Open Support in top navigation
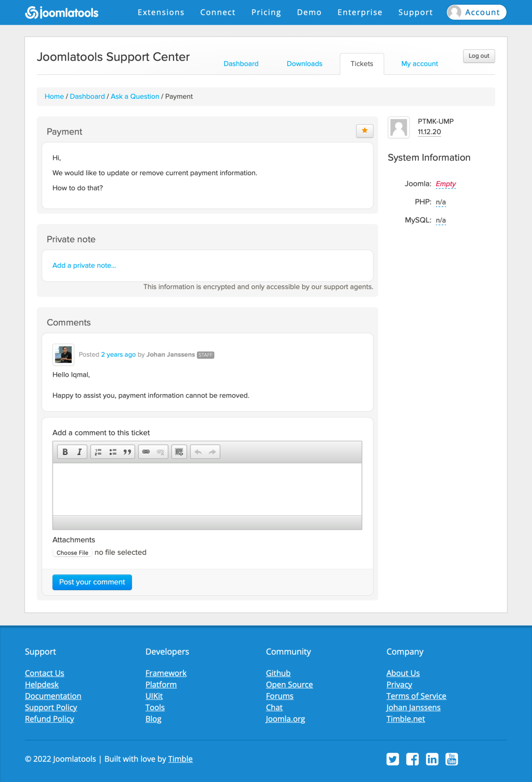The width and height of the screenshot is (532, 782). [x=416, y=12]
